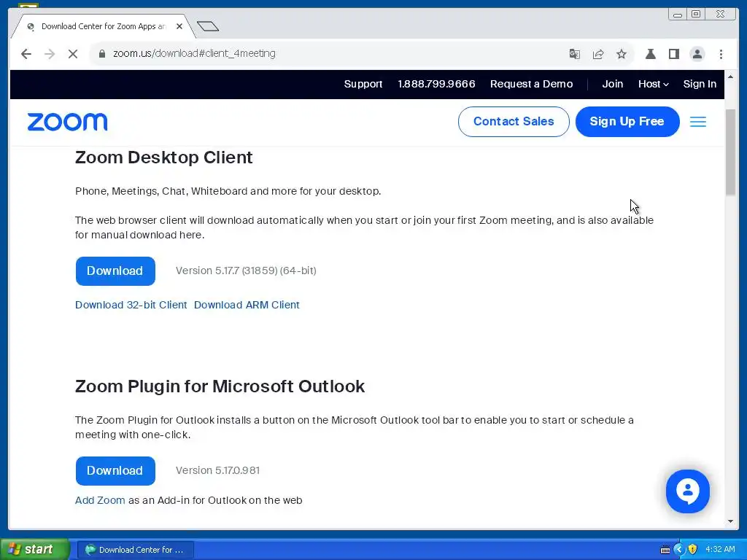This screenshot has height=560, width=747.
Task: Open the Zoom chat assistant bubble
Action: (x=687, y=491)
